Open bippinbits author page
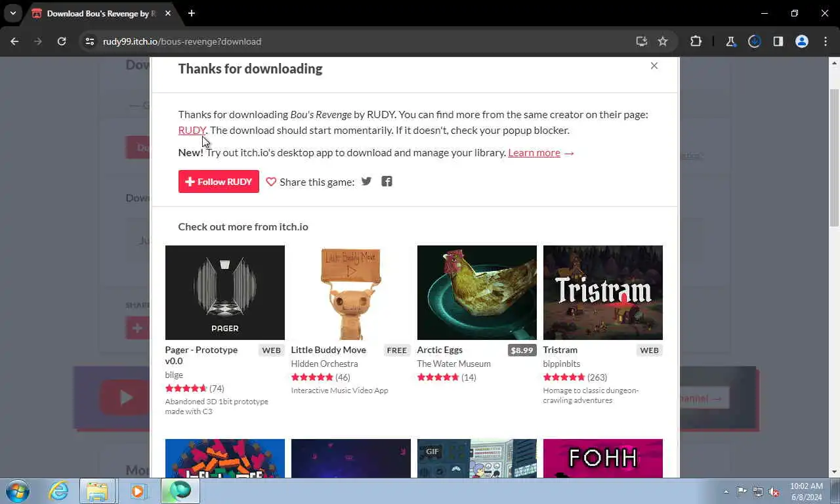This screenshot has height=504, width=840. [561, 364]
